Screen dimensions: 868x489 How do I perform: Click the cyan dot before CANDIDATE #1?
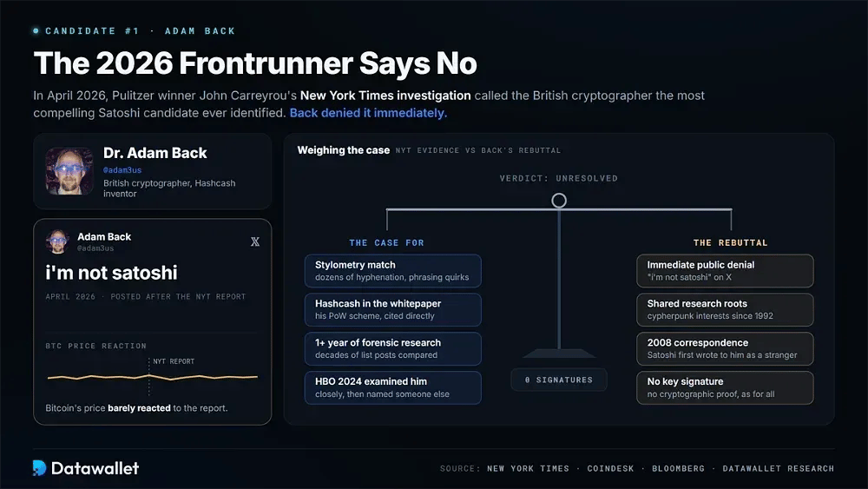[36, 31]
